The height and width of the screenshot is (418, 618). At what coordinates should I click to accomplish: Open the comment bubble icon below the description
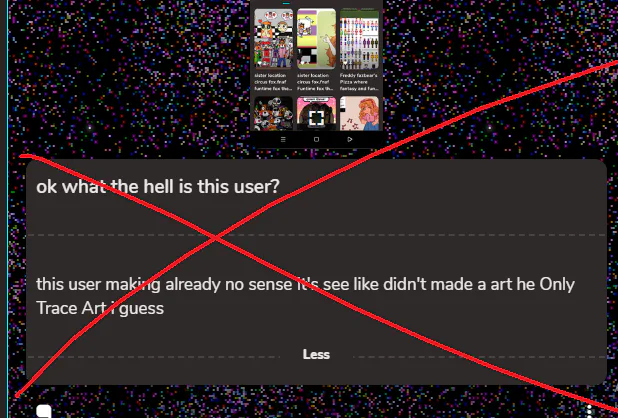tap(44, 411)
